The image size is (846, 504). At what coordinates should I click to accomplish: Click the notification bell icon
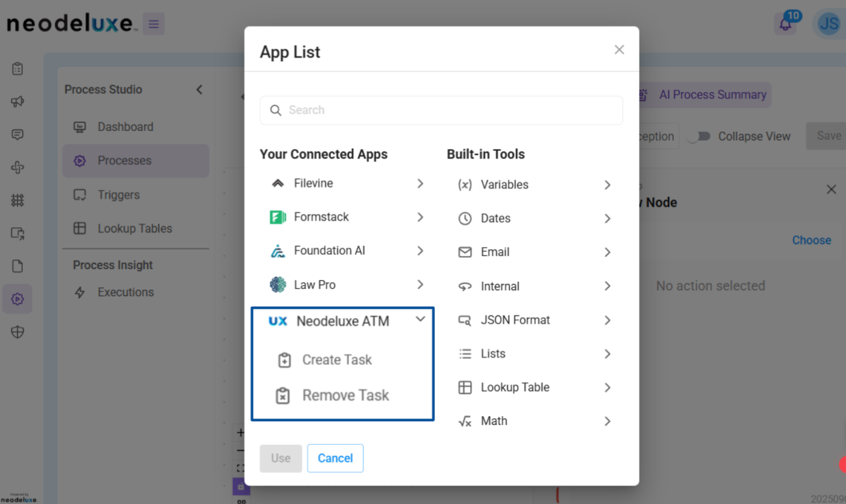tap(785, 24)
